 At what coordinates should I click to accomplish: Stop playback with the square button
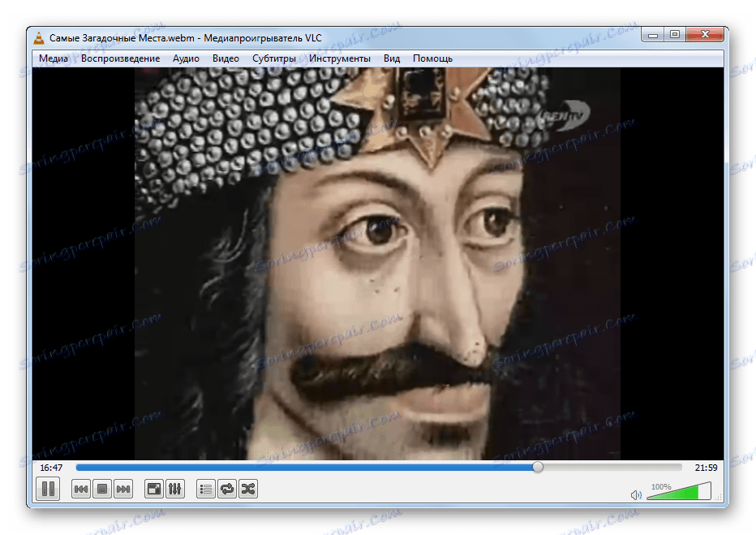[102, 490]
